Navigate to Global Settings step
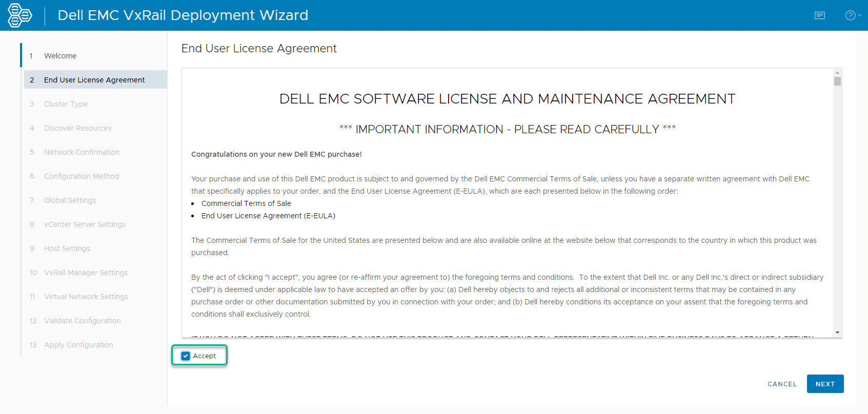 coord(70,200)
